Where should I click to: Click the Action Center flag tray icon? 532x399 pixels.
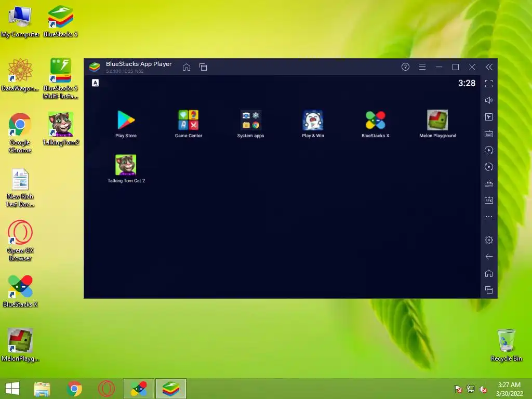click(458, 389)
